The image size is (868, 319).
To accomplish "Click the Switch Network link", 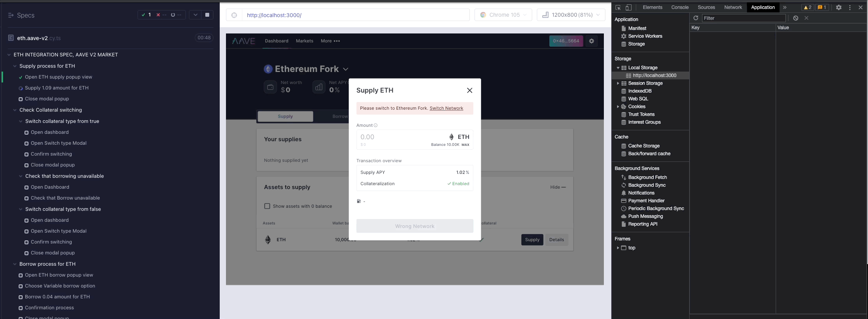I will point(446,108).
